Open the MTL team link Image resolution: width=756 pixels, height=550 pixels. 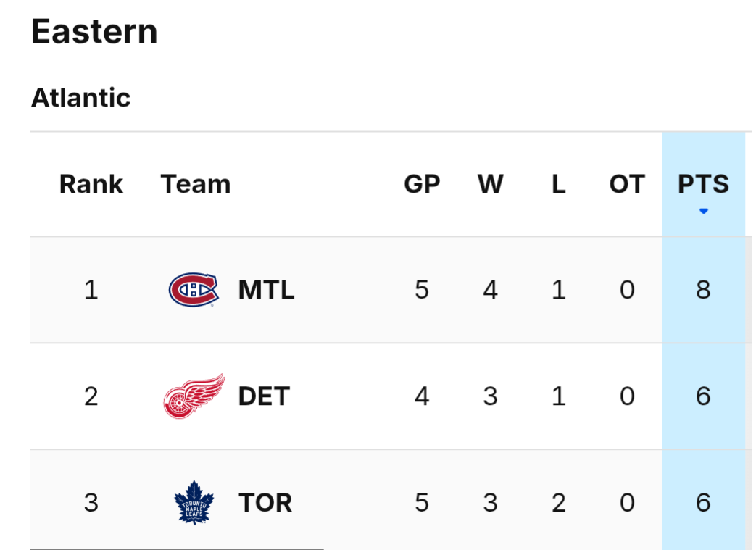click(266, 290)
